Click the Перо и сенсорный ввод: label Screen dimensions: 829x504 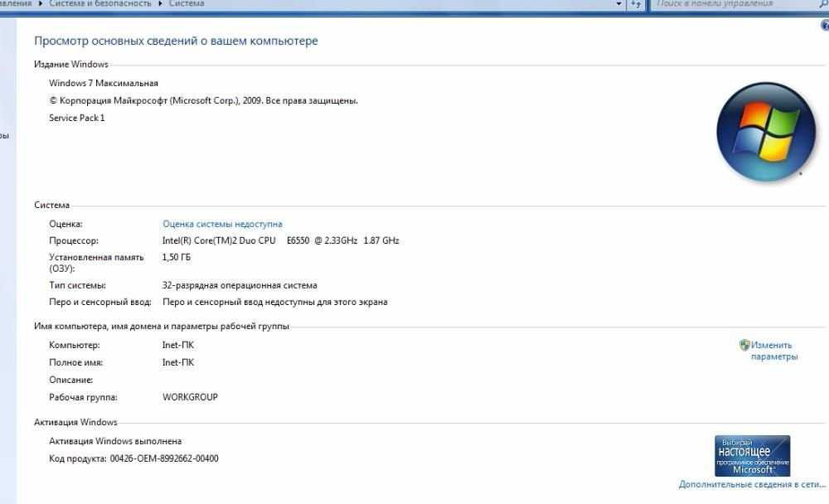tap(100, 302)
